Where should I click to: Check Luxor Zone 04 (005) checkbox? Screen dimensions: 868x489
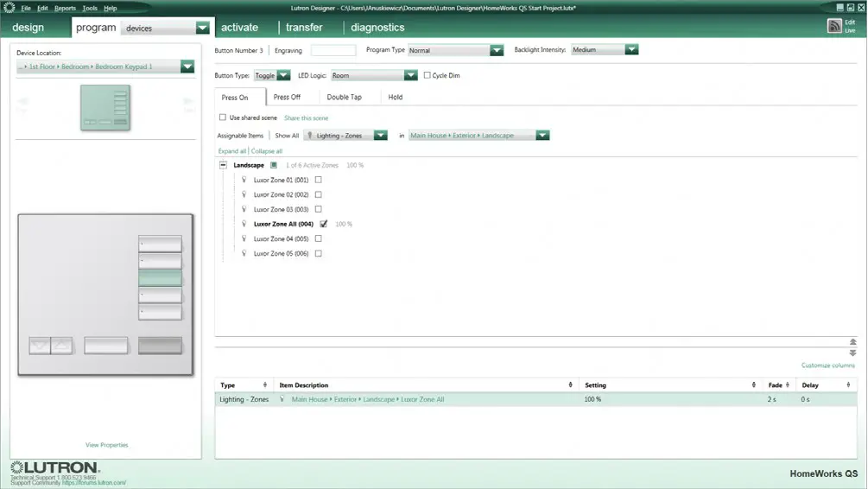(319, 238)
